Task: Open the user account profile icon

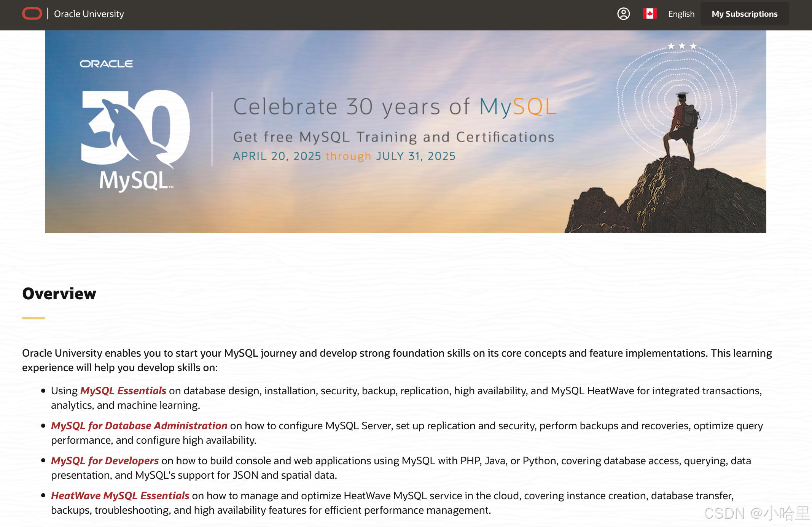Action: (x=623, y=14)
